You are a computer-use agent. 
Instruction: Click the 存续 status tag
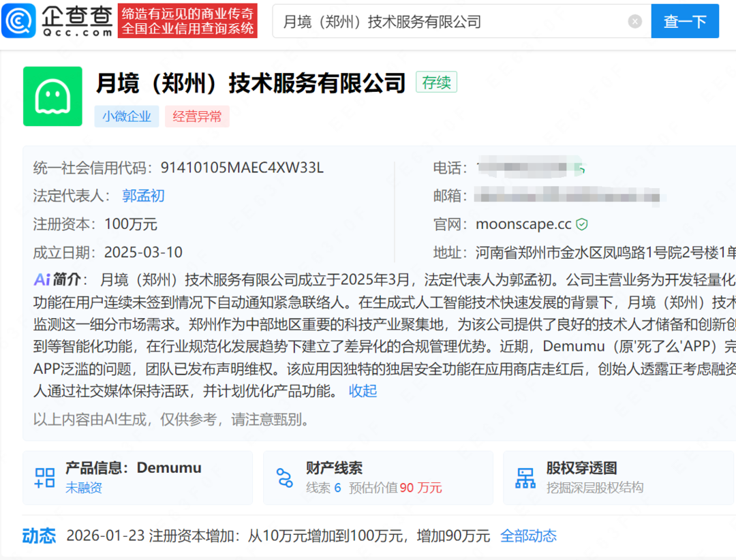(x=436, y=82)
